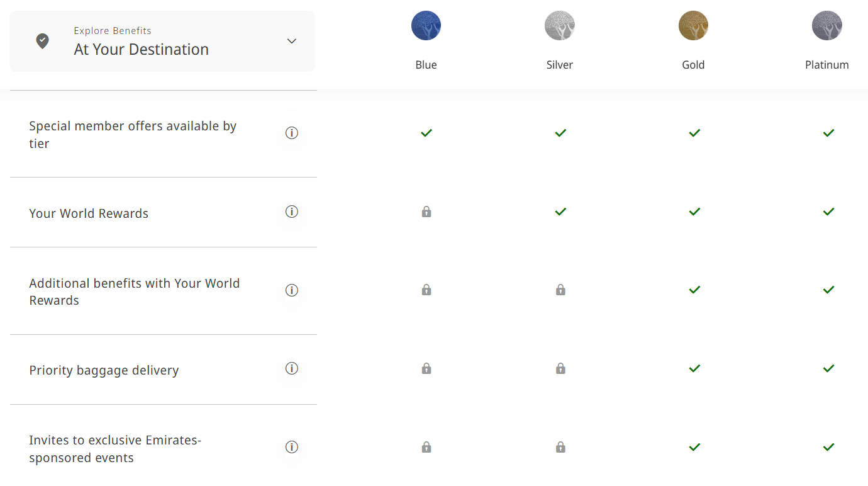This screenshot has height=486, width=868.
Task: Click Blue lock icon for Your World Rewards
Action: 426,212
